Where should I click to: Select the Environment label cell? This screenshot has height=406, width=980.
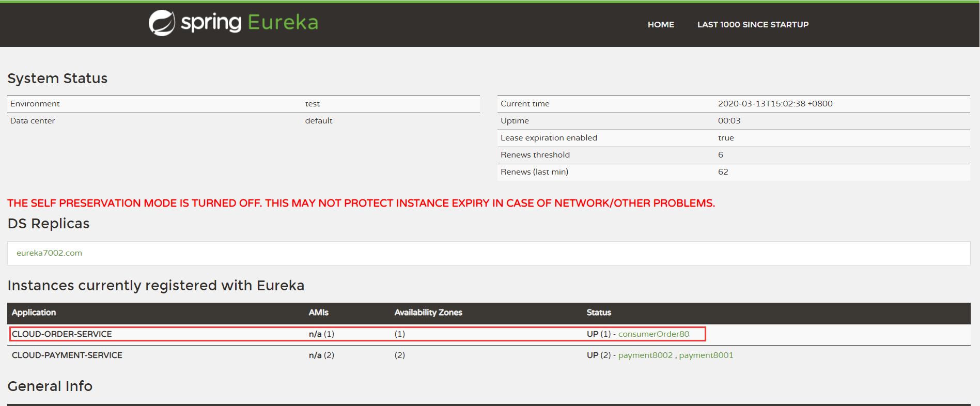(x=35, y=104)
